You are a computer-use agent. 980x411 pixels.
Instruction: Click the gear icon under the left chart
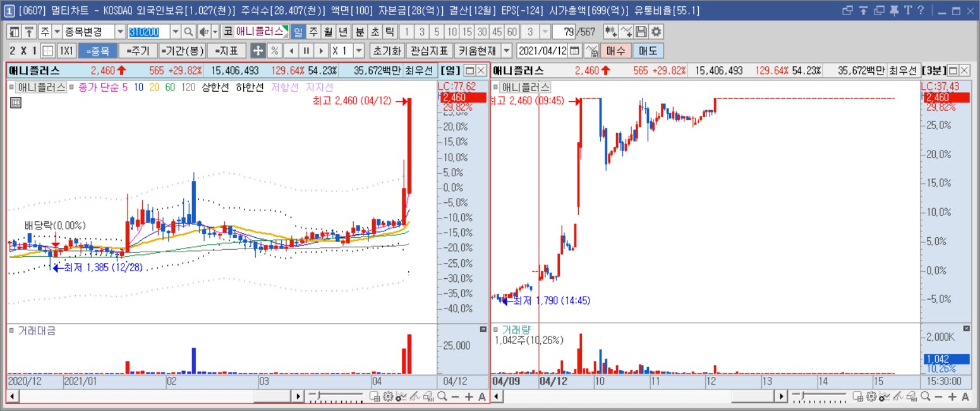coord(389,396)
